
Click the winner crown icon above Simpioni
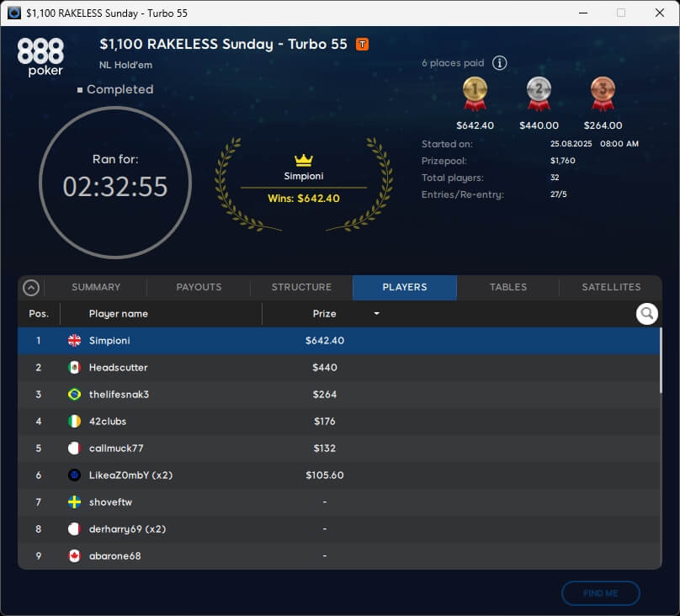(x=303, y=160)
